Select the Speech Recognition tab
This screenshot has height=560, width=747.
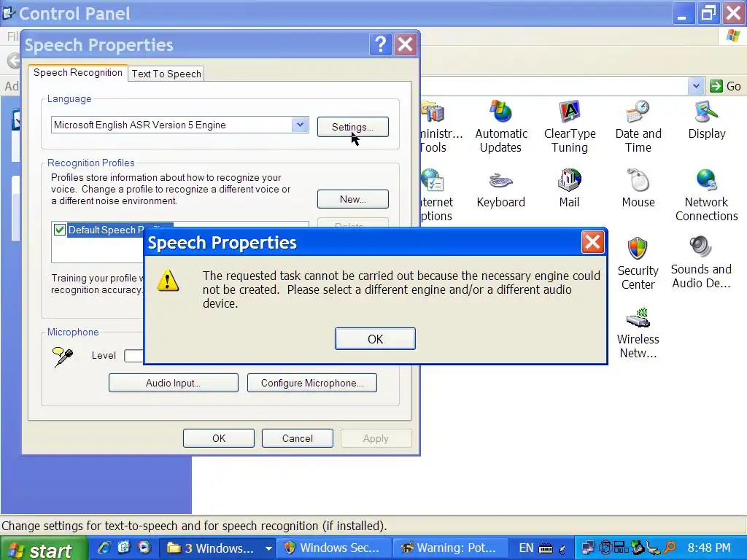[77, 72]
